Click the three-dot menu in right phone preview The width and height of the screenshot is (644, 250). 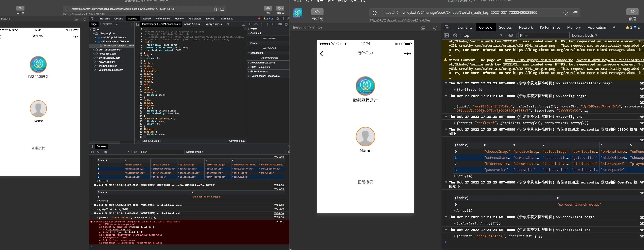click(407, 54)
